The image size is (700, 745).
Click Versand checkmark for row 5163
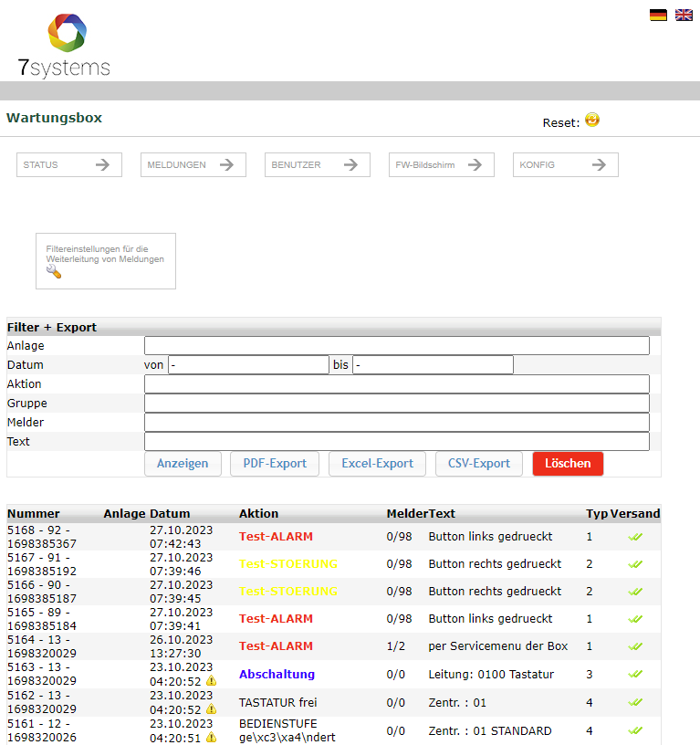coord(635,674)
